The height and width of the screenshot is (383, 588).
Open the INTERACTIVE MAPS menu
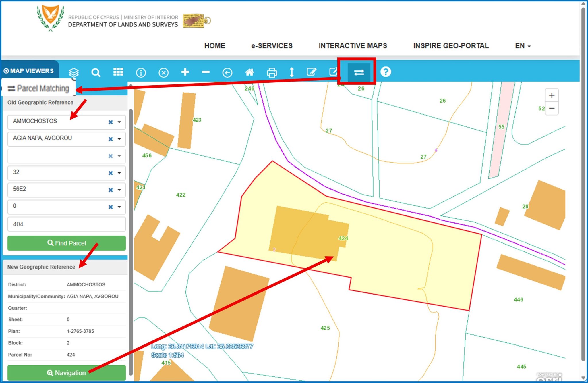tap(353, 46)
